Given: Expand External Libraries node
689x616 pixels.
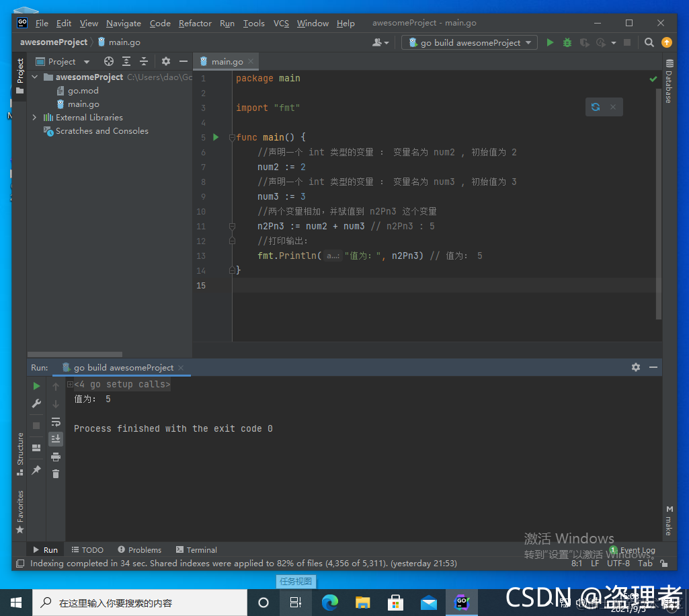Looking at the screenshot, I should 35,118.
